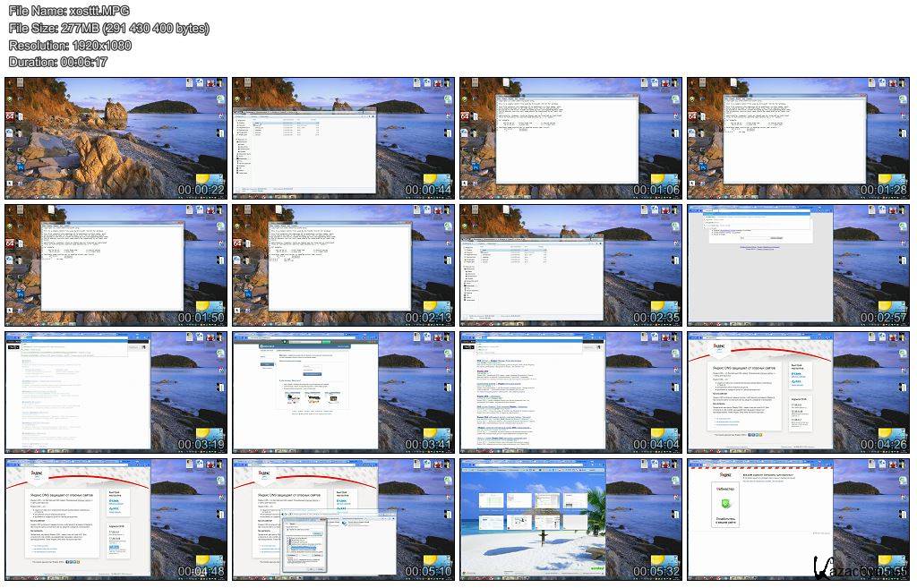
Task: Select the thumbnail marked 00:02:57
Action: click(799, 265)
